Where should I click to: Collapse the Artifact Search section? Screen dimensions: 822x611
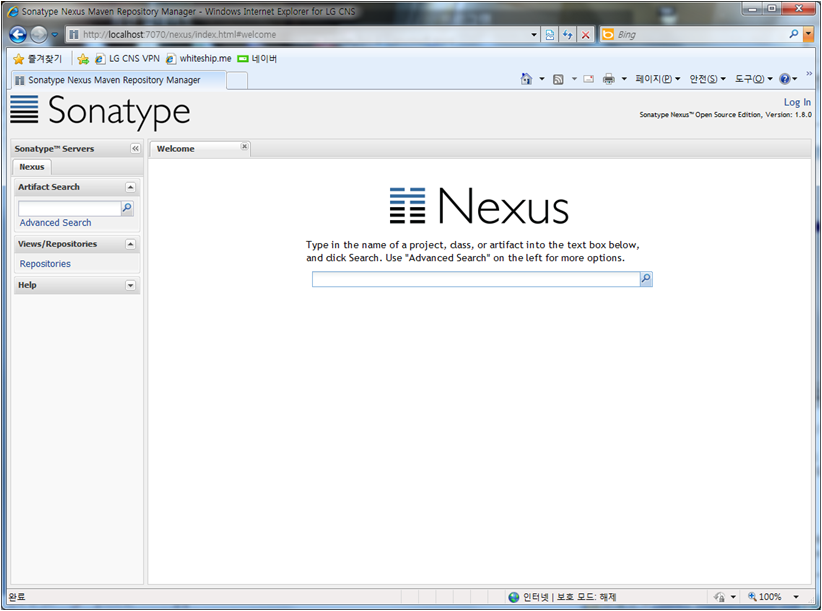pyautogui.click(x=130, y=187)
